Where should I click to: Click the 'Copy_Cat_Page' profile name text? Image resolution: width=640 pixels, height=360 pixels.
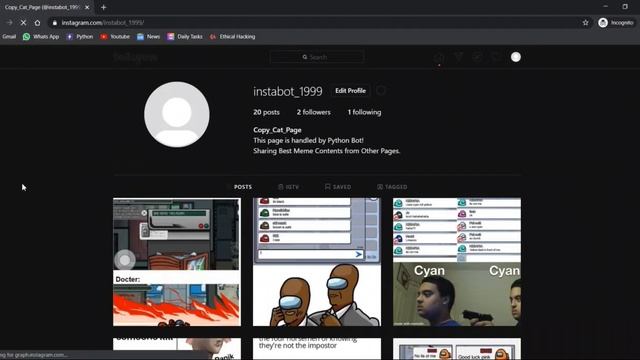(x=277, y=130)
